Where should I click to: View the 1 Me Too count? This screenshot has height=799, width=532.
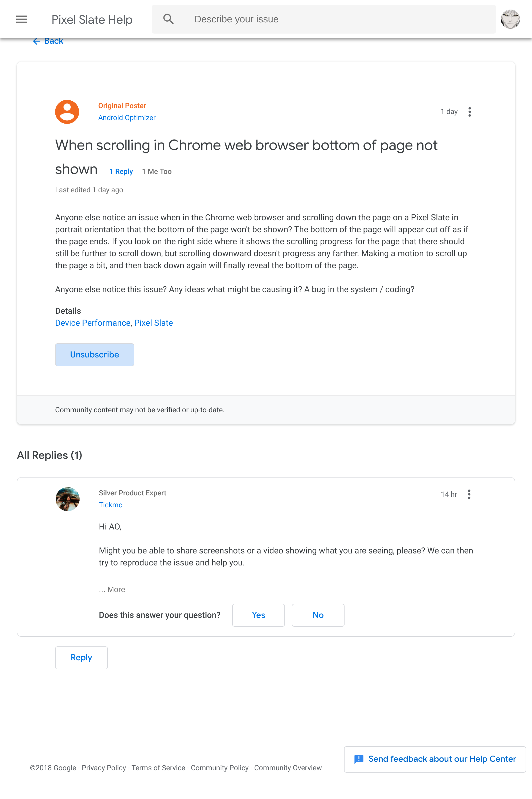tap(156, 171)
